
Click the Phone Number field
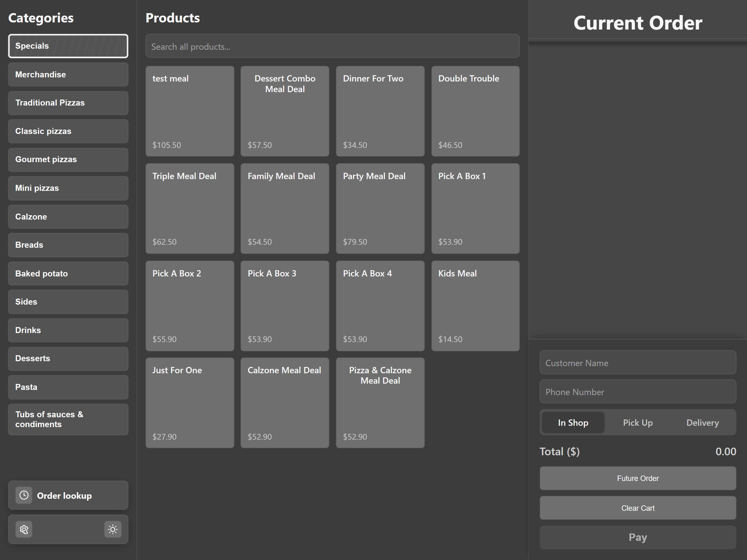pos(638,392)
